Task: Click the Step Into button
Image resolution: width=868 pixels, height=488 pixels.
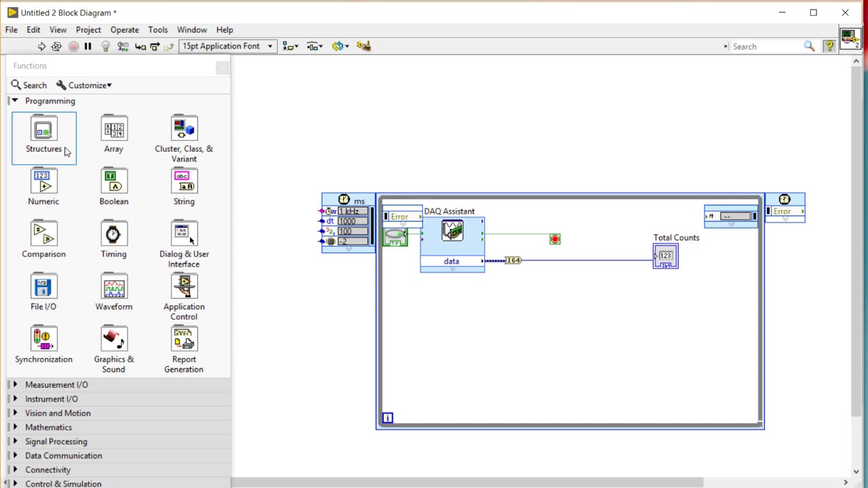Action: (x=140, y=46)
